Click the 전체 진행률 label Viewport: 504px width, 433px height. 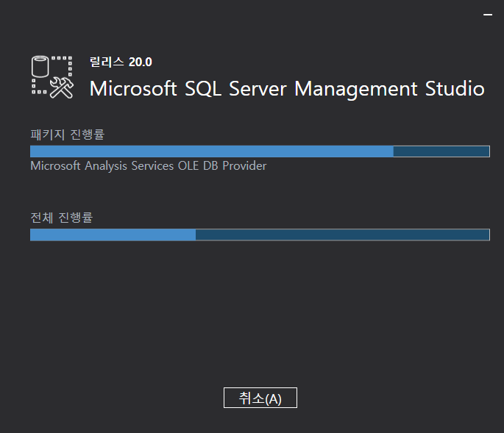coord(62,218)
